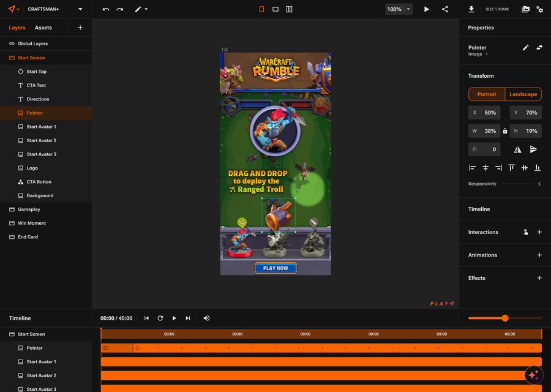Switch to the Layers tab
This screenshot has width=551, height=392.
[17, 28]
